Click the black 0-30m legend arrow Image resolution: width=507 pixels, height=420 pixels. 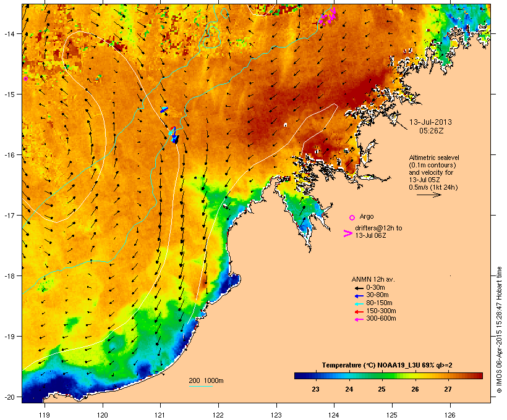359,288
